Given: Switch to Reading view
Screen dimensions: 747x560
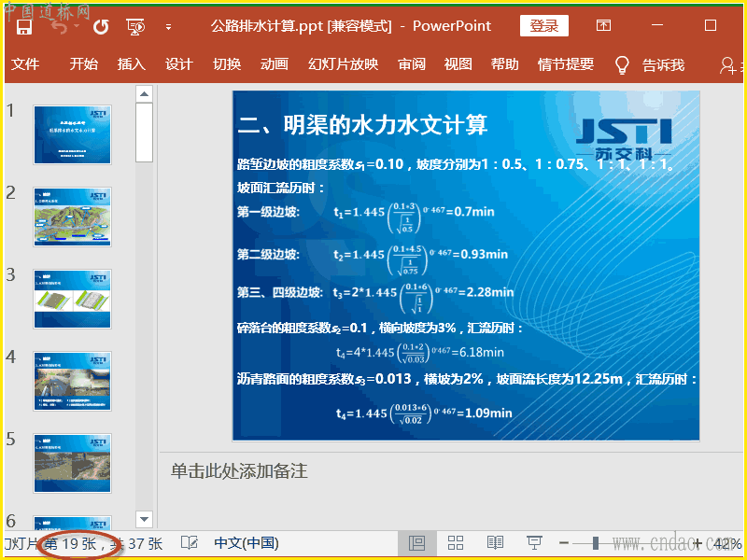Looking at the screenshot, I should click(495, 543).
